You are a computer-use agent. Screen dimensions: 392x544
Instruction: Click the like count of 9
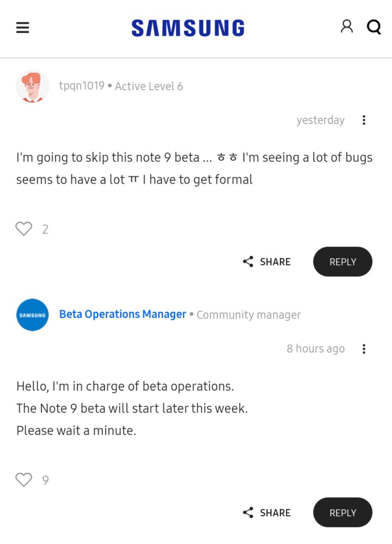[45, 480]
